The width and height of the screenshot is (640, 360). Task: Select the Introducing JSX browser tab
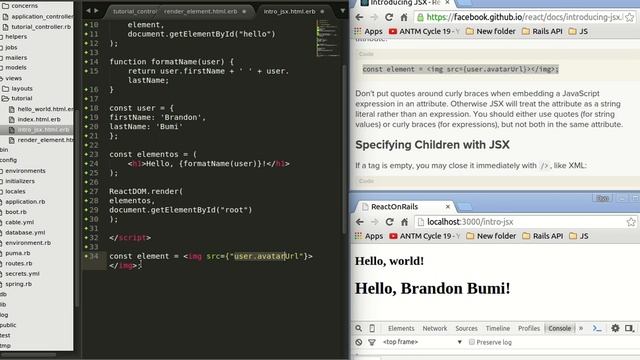coord(404,3)
